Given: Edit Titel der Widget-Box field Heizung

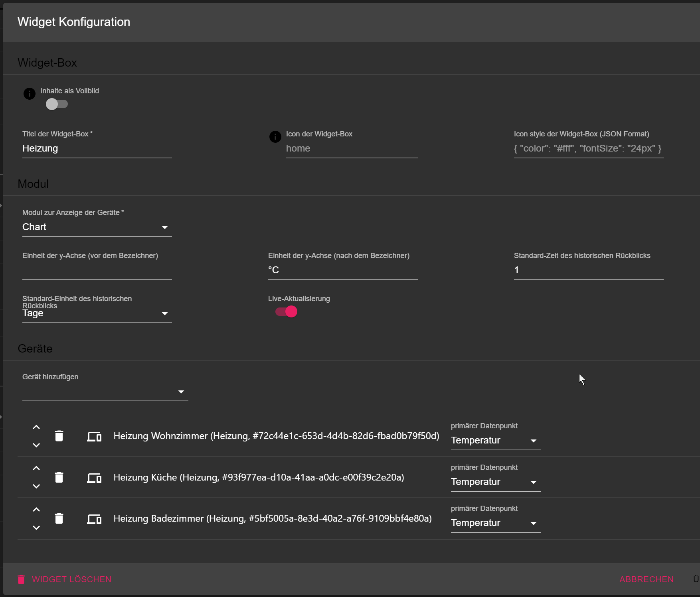Looking at the screenshot, I should 97,149.
